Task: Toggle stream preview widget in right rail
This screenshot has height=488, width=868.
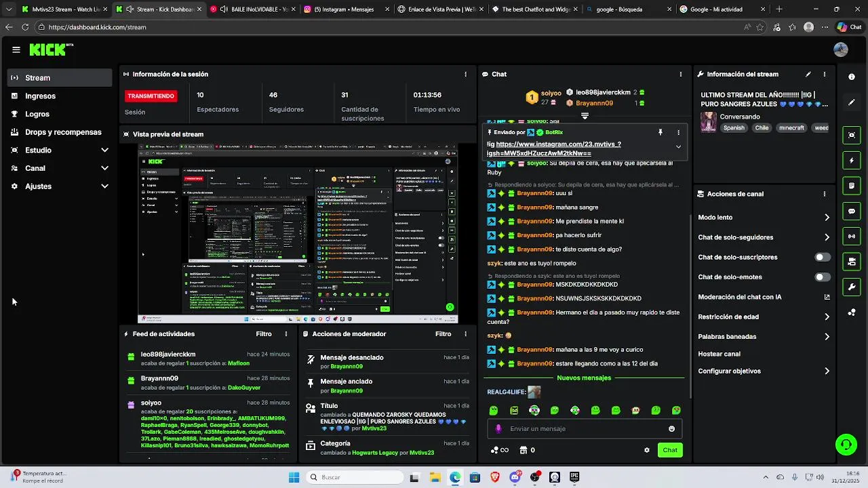Action: click(852, 135)
